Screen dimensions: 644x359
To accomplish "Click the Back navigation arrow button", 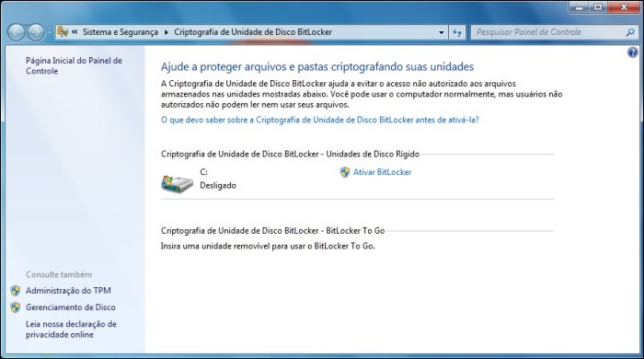I will pyautogui.click(x=17, y=32).
